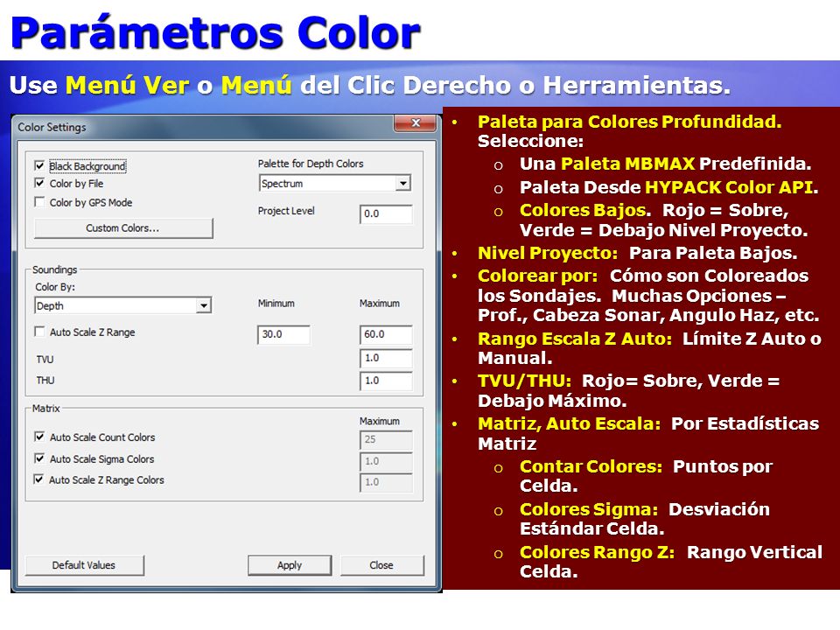Click the Close button at dialog bottom
This screenshot has height=630, width=840.
coord(381,565)
